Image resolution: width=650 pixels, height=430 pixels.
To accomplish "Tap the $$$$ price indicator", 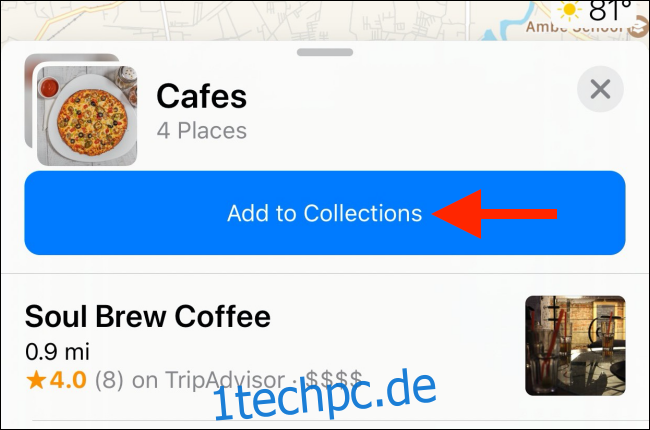I will pos(333,379).
